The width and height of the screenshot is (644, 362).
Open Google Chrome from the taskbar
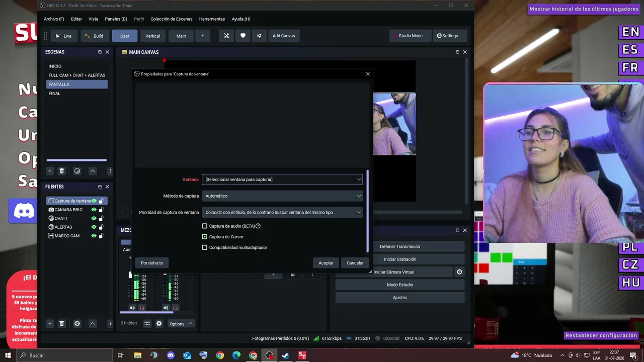tap(220, 355)
